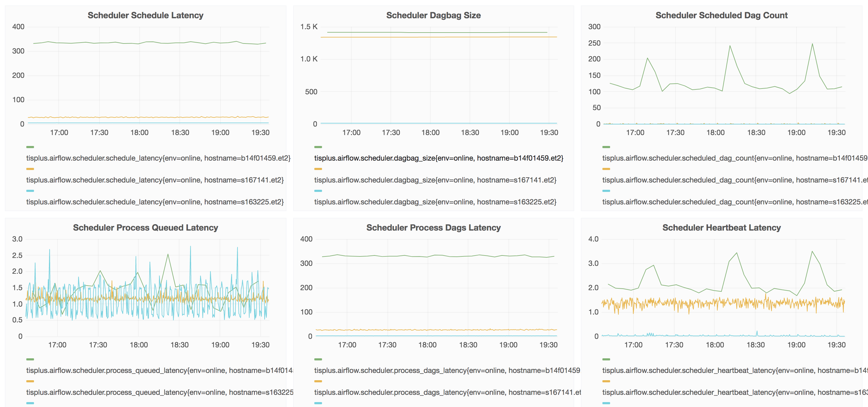The image size is (868, 407).
Task: Select scheduled_dag_count legend entry for hostname s163225
Action: point(735,202)
